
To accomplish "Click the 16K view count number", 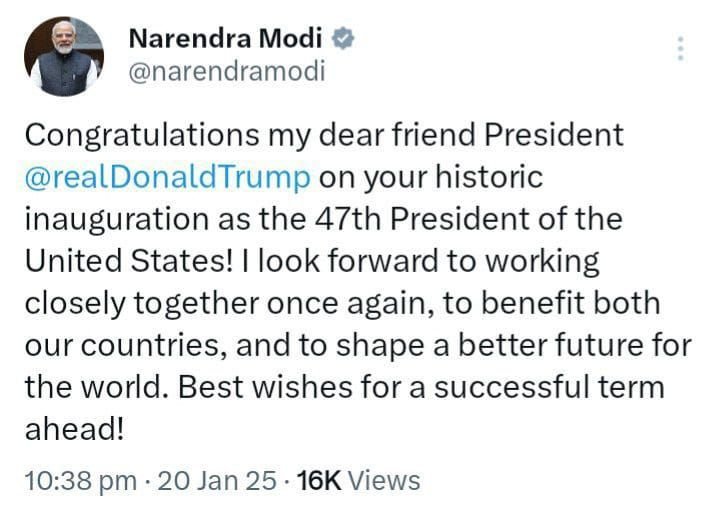I will [x=320, y=480].
